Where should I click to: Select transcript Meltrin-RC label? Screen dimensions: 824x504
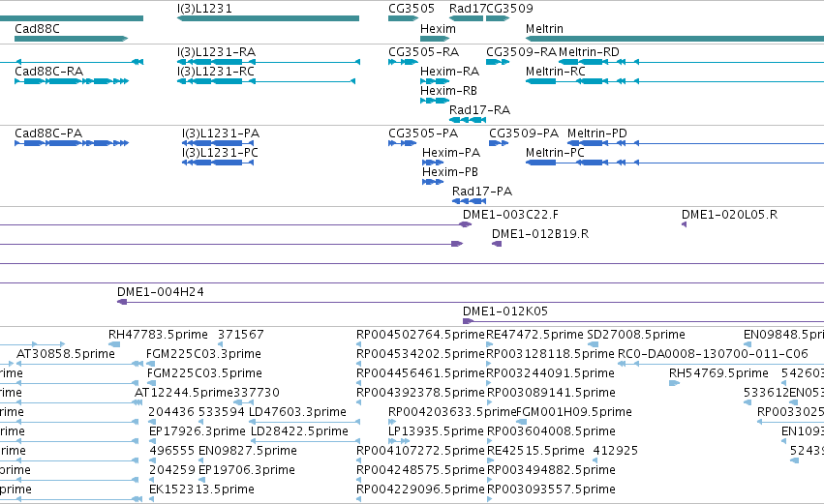point(556,72)
